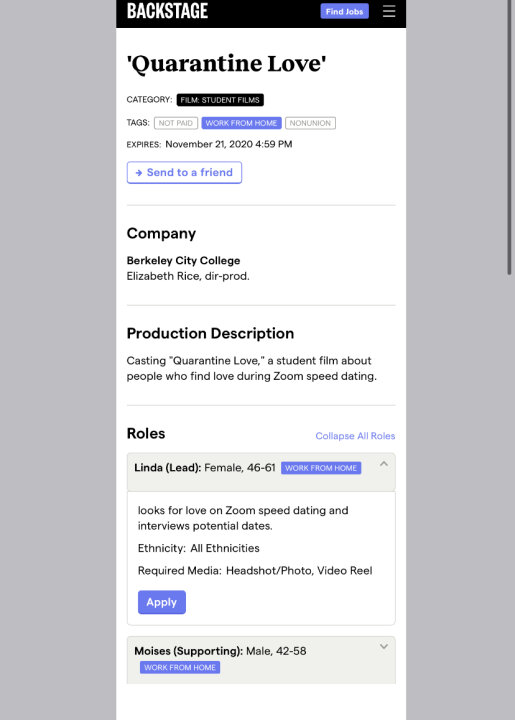The height and width of the screenshot is (720, 515).
Task: Click Send to a friend button
Action: pyautogui.click(x=184, y=172)
